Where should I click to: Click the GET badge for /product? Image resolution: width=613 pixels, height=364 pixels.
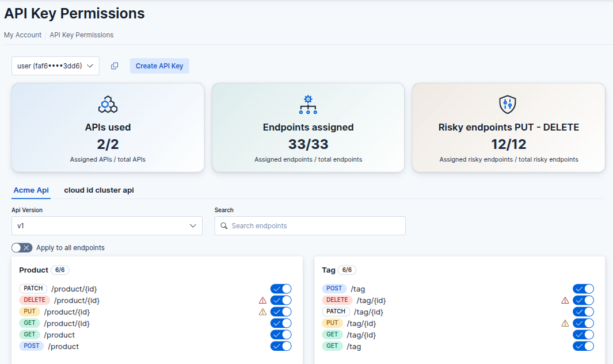pyautogui.click(x=30, y=335)
